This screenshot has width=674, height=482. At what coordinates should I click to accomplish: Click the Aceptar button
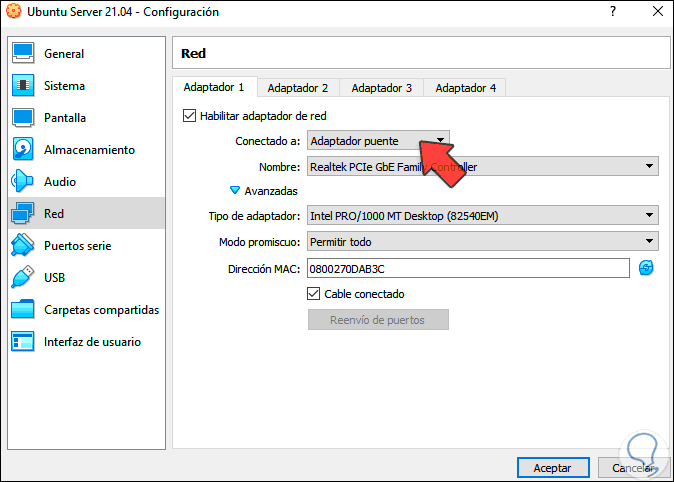pos(553,467)
